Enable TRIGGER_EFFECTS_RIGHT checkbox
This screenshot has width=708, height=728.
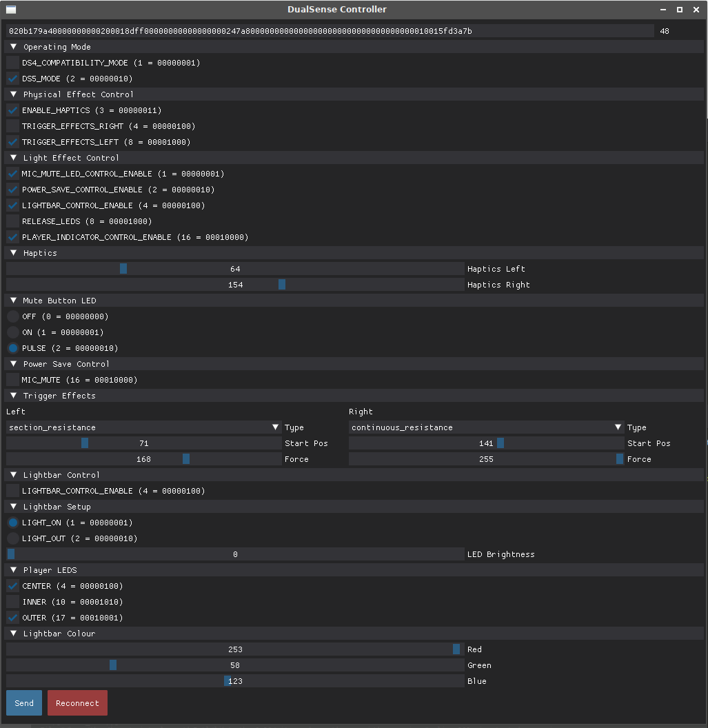pyautogui.click(x=12, y=126)
